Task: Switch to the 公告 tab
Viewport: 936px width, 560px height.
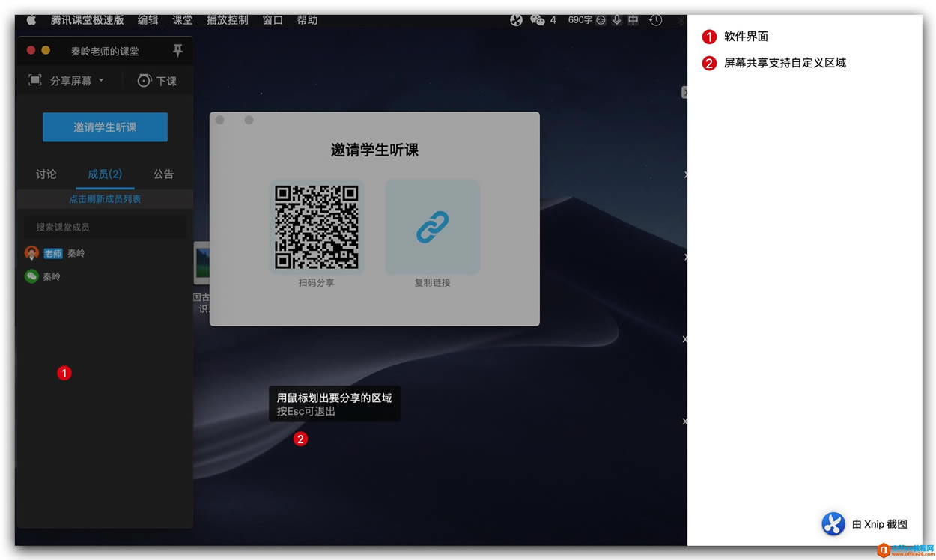Action: pos(163,174)
